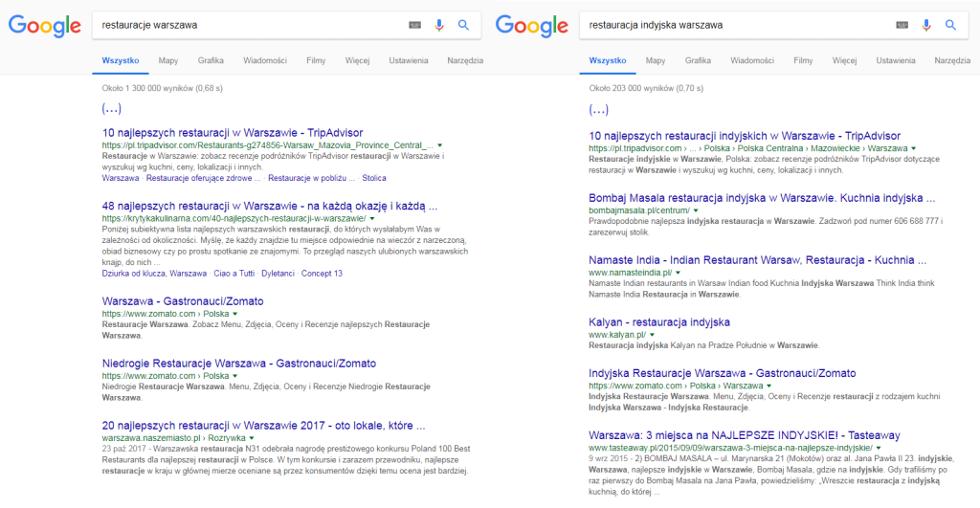Image resolution: width=980 pixels, height=508 pixels.
Task: Open 'Indyjska Restauracje Warszawa' Zomato result
Action: [723, 373]
